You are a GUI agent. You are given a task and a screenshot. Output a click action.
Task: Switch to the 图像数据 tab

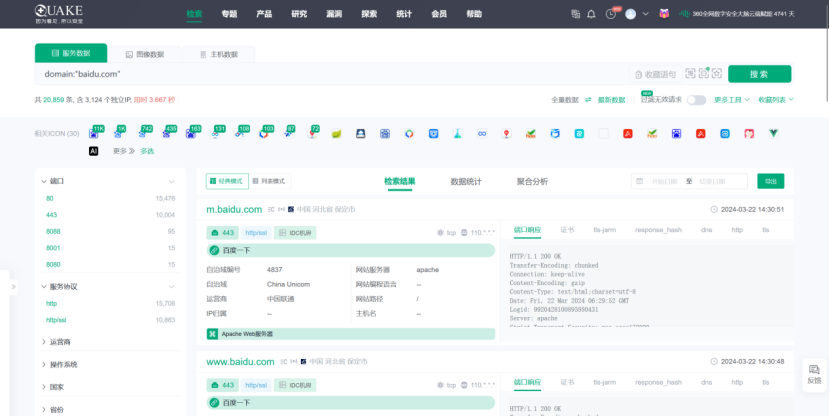145,54
